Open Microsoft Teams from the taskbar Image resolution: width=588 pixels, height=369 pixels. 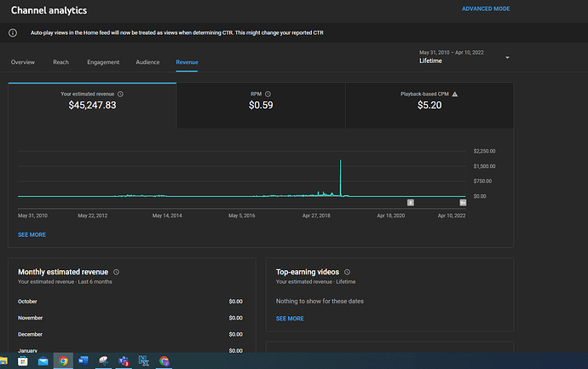point(124,361)
